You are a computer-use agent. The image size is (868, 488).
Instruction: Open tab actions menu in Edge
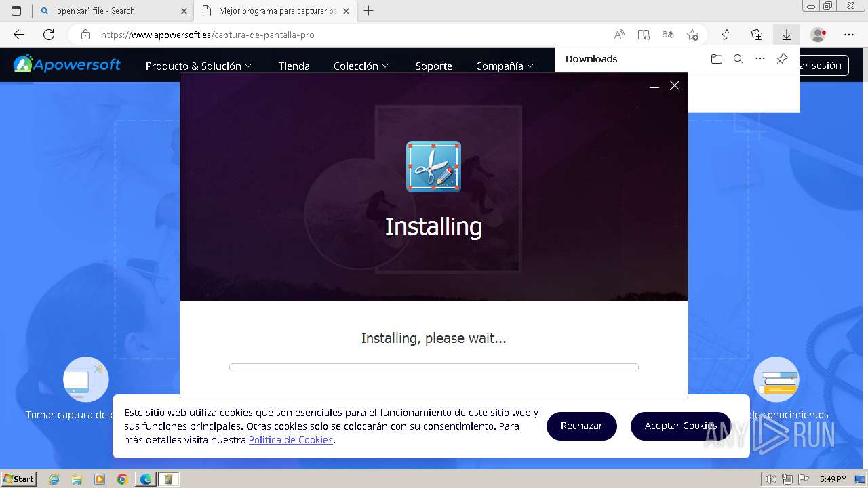coord(16,11)
